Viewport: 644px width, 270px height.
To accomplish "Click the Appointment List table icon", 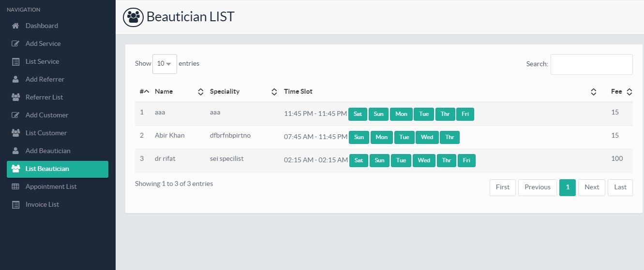I will point(15,186).
